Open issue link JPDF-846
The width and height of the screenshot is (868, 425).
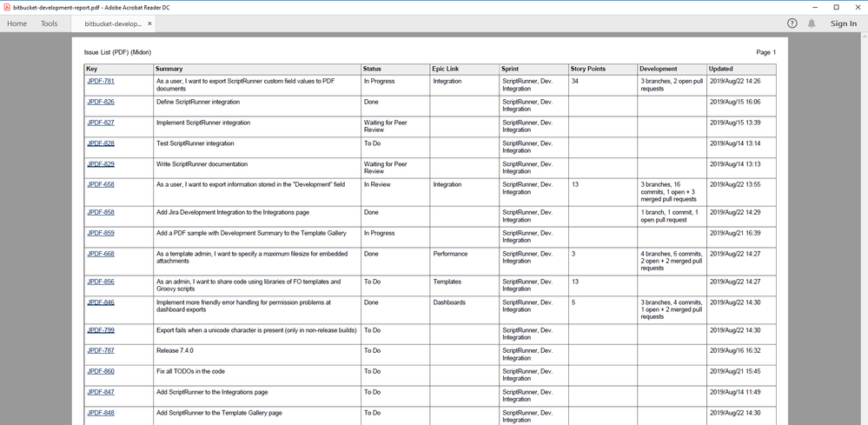(x=101, y=302)
